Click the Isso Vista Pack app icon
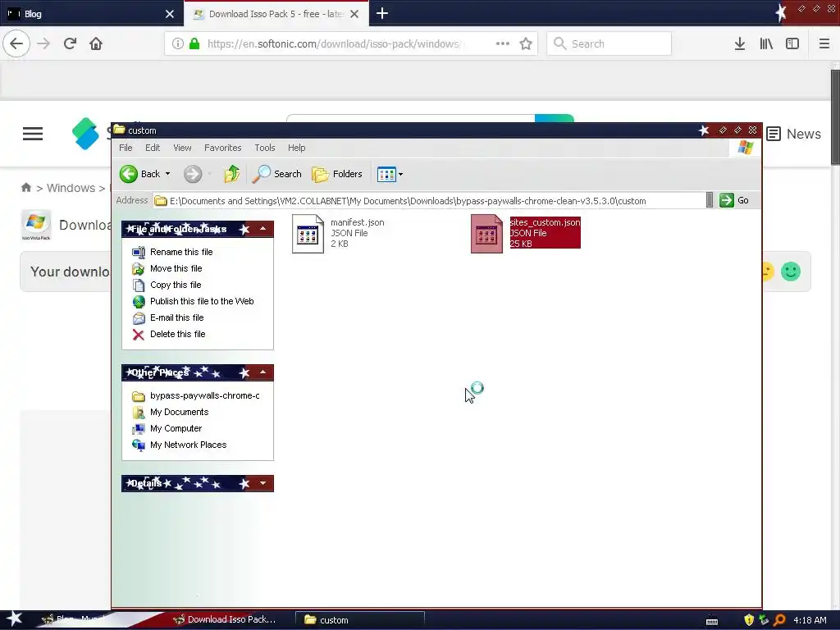Viewport: 840px width, 630px height. (x=36, y=225)
